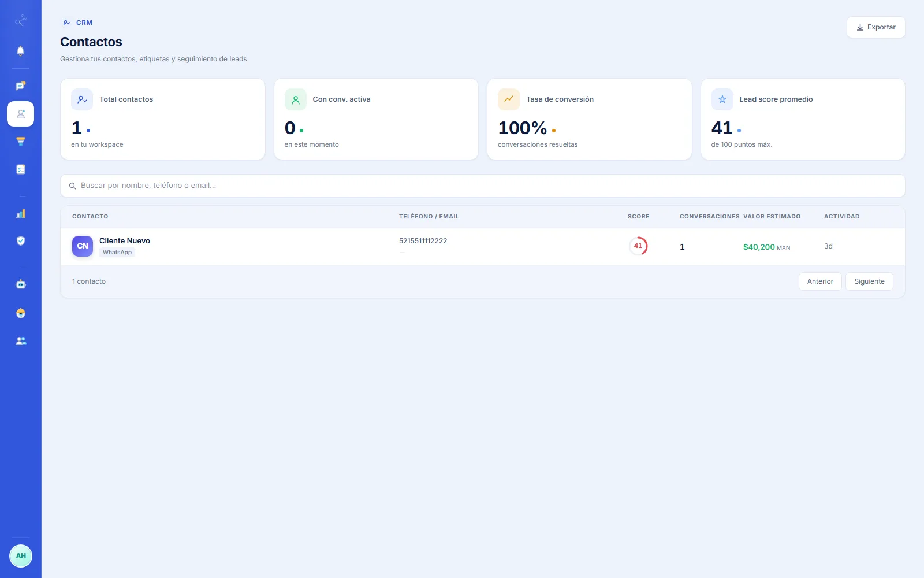The width and height of the screenshot is (924, 578).
Task: Focus the contact search field
Action: (482, 186)
